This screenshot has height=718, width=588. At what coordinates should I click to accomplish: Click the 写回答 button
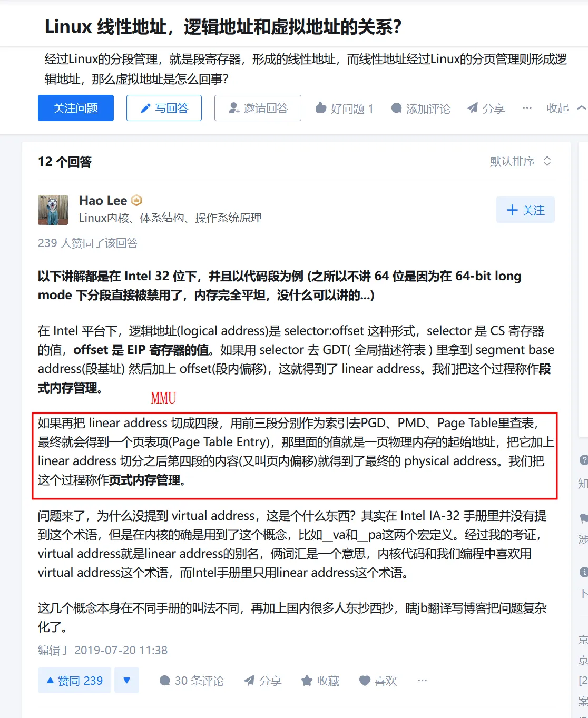coord(164,108)
